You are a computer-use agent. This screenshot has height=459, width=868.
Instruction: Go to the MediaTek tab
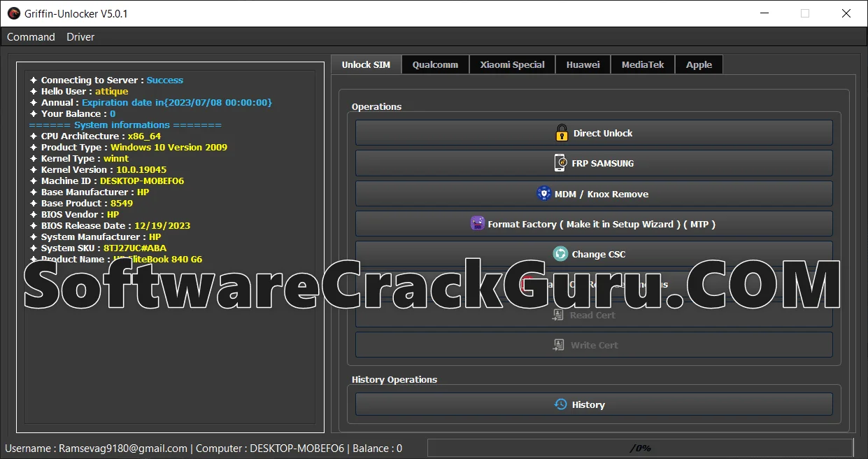[643, 64]
